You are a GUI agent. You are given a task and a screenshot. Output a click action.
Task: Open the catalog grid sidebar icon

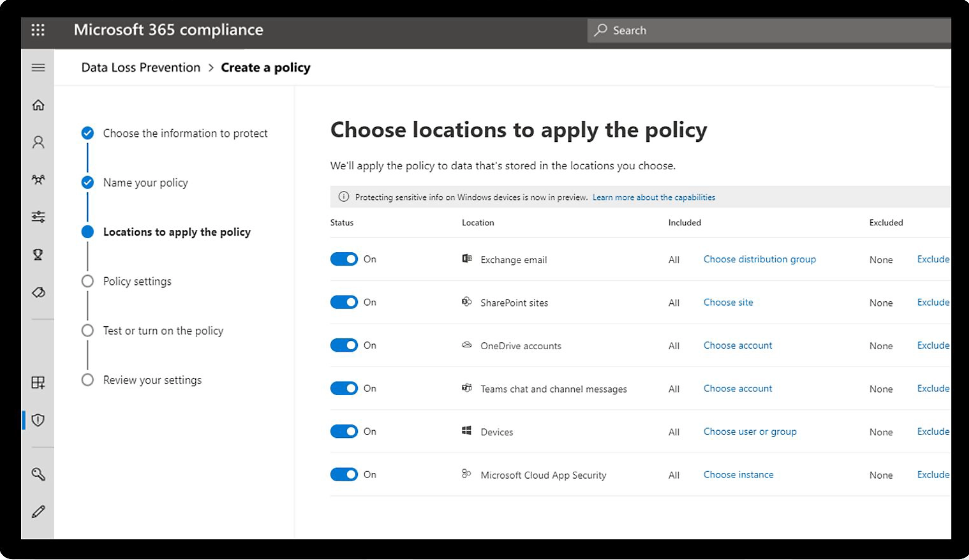pyautogui.click(x=38, y=383)
